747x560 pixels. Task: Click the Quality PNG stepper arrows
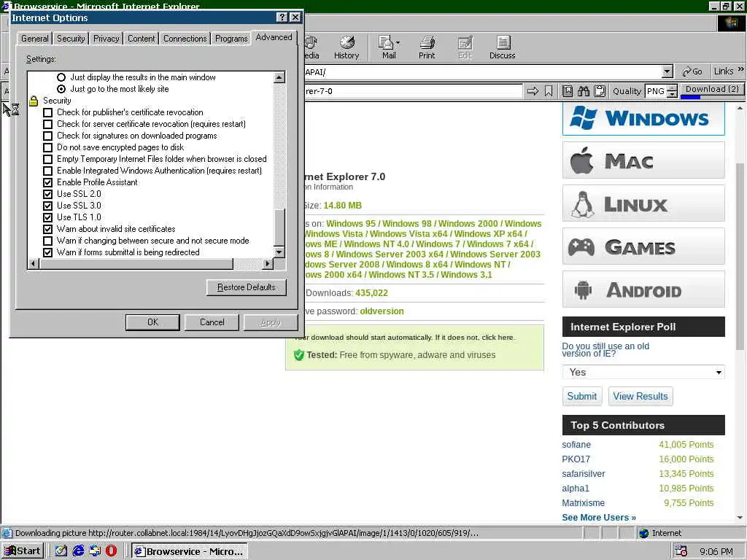(672, 91)
